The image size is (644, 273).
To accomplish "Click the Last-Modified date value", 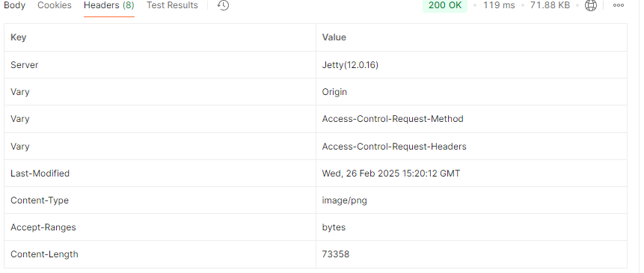I will [x=391, y=174].
